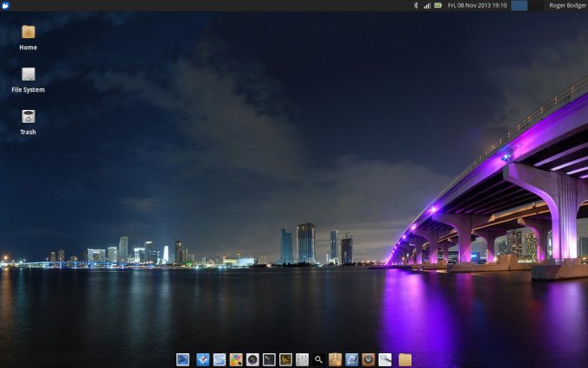Open the mixer sliders settings icon
Image resolution: width=588 pixels, height=368 pixels.
coord(302,359)
